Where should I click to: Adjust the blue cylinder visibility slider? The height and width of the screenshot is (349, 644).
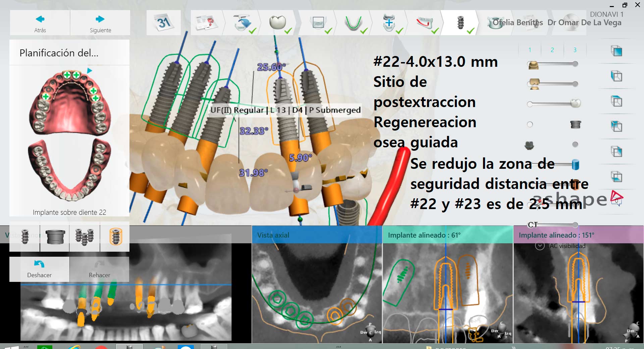coord(553,164)
